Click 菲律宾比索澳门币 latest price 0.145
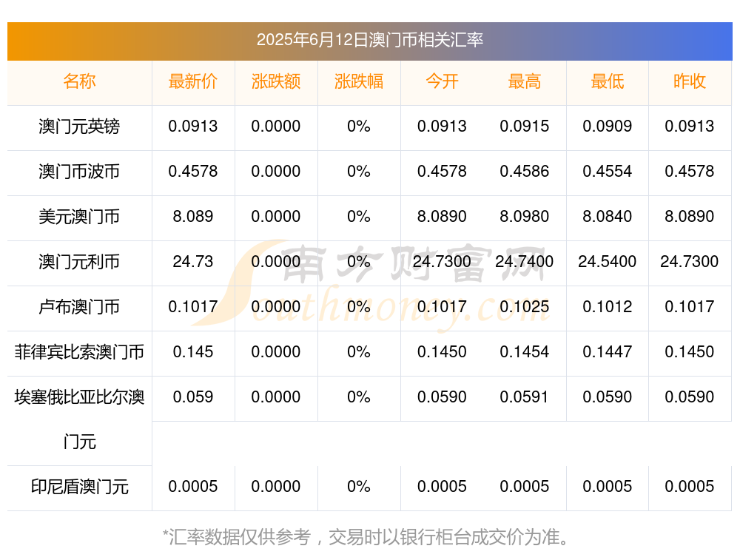The image size is (740, 560). 193,352
